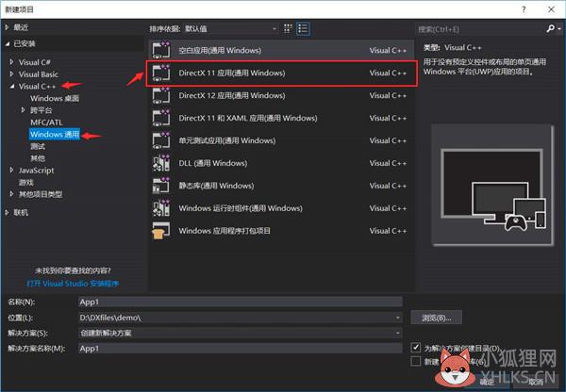Select DirectX 11 和 XAML 应用 name
Viewport: 566px width, 392px height.
(248, 118)
